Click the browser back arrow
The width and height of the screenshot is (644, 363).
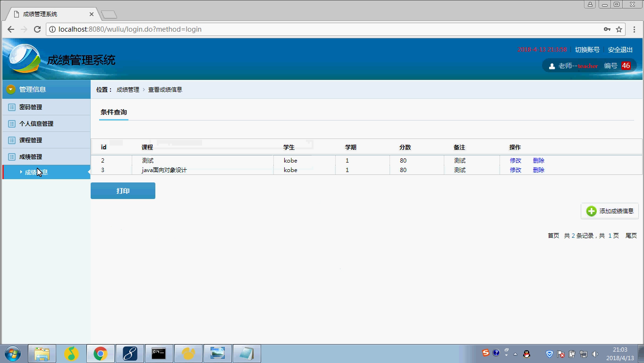pos(11,29)
